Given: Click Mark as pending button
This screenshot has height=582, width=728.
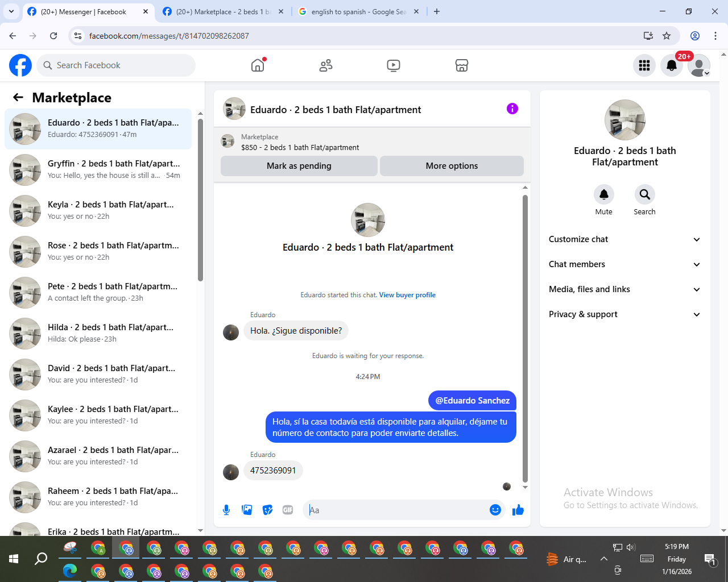Looking at the screenshot, I should (x=299, y=166).
